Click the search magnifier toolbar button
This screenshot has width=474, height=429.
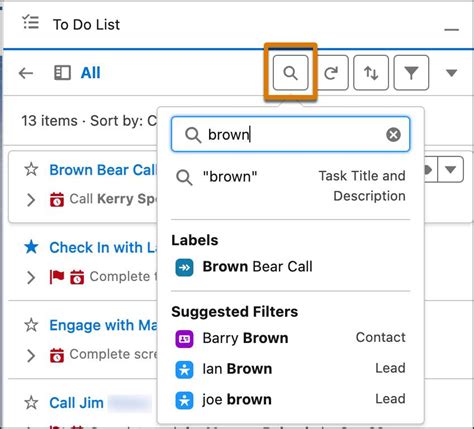pyautogui.click(x=290, y=73)
